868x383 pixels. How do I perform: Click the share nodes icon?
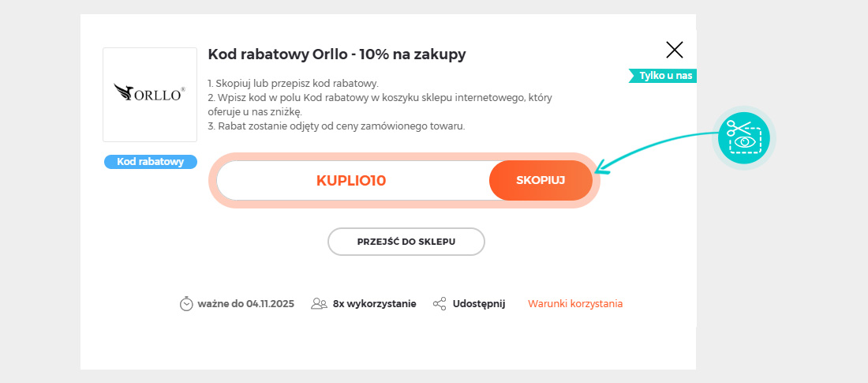click(x=440, y=304)
